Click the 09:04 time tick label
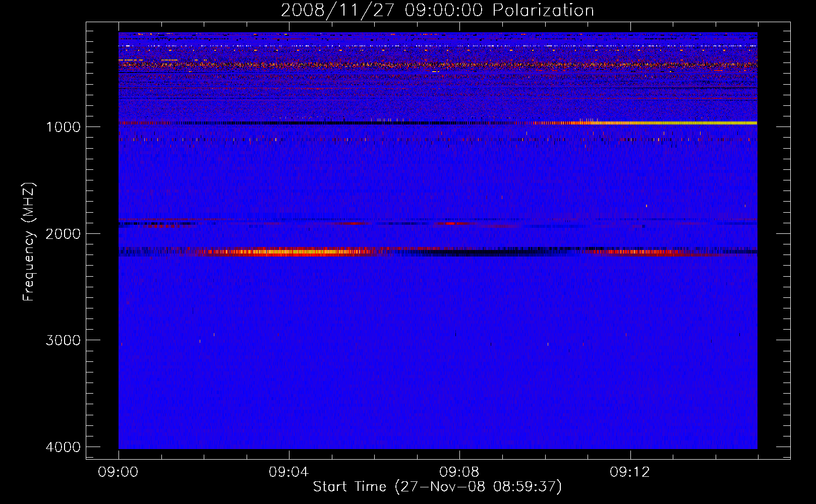 289,472
